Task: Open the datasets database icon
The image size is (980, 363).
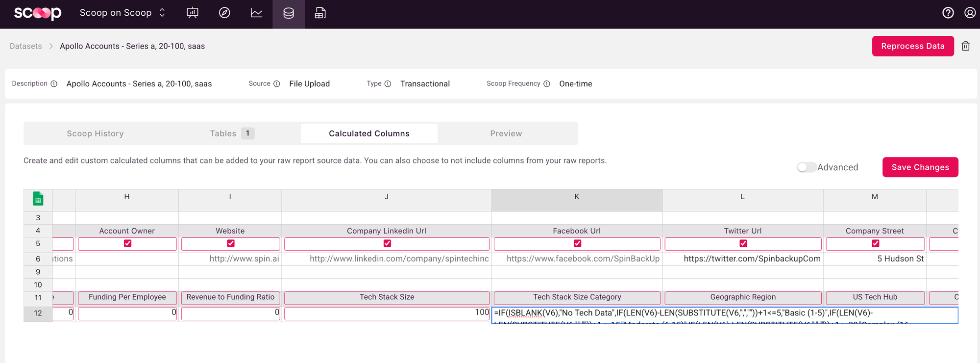Action: [289, 13]
